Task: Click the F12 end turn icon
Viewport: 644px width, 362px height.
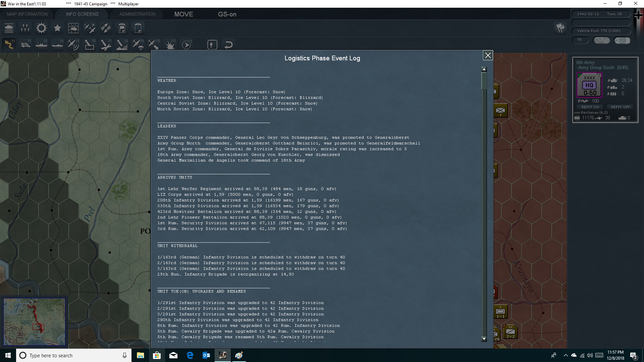Action: point(186,45)
